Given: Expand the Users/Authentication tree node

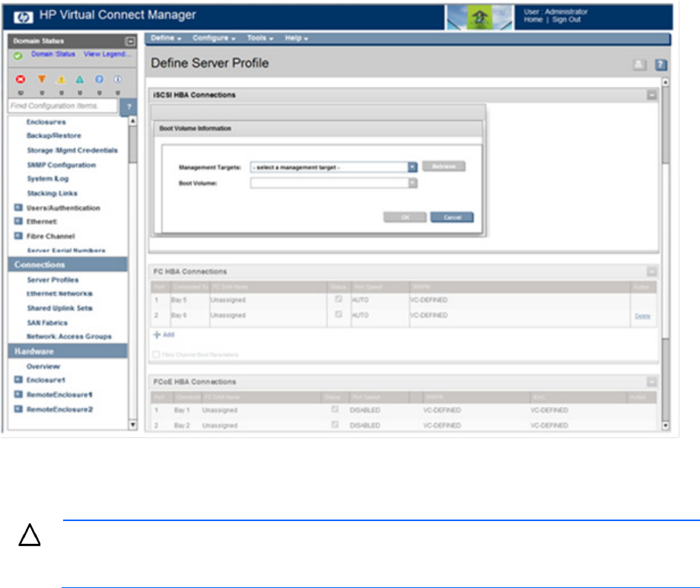Looking at the screenshot, I should 18,208.
